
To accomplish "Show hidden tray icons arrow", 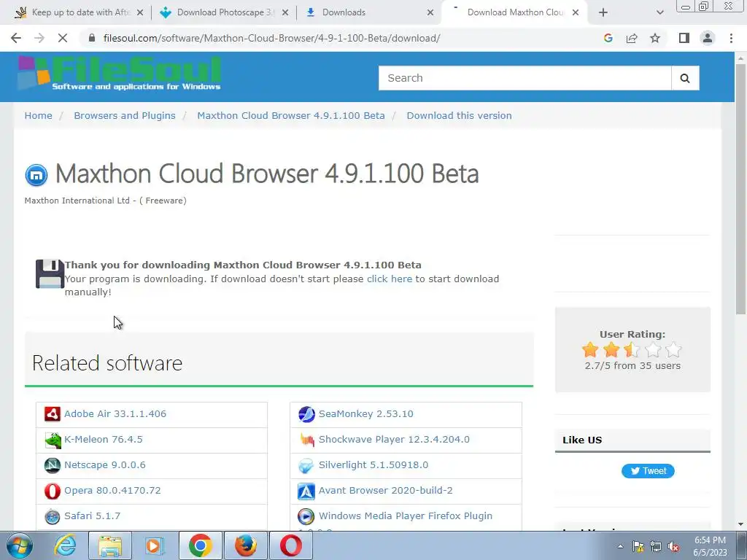I will pyautogui.click(x=620, y=546).
